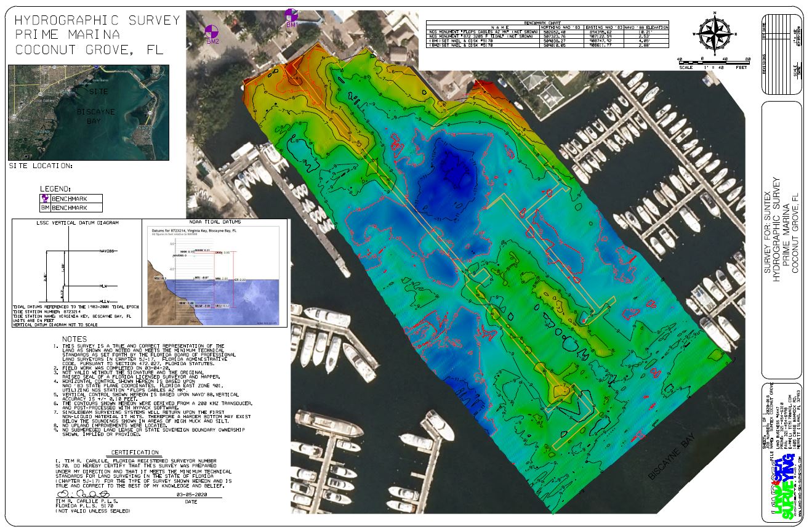Click the purple benchmark symbol in the legend
Image resolution: width=812 pixels, height=532 pixels.
(44, 198)
